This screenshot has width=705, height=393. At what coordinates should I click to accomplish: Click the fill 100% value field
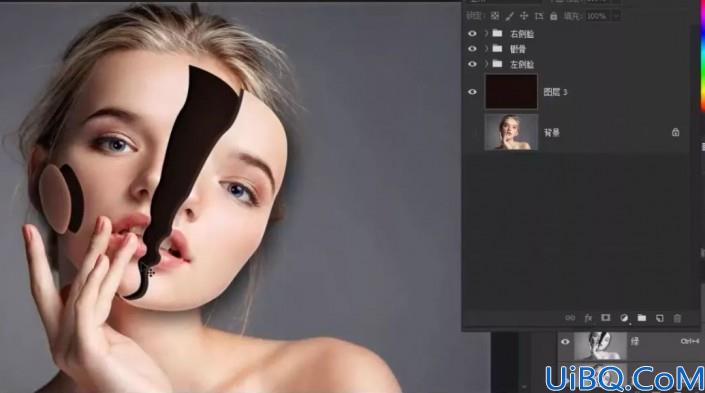pyautogui.click(x=597, y=16)
